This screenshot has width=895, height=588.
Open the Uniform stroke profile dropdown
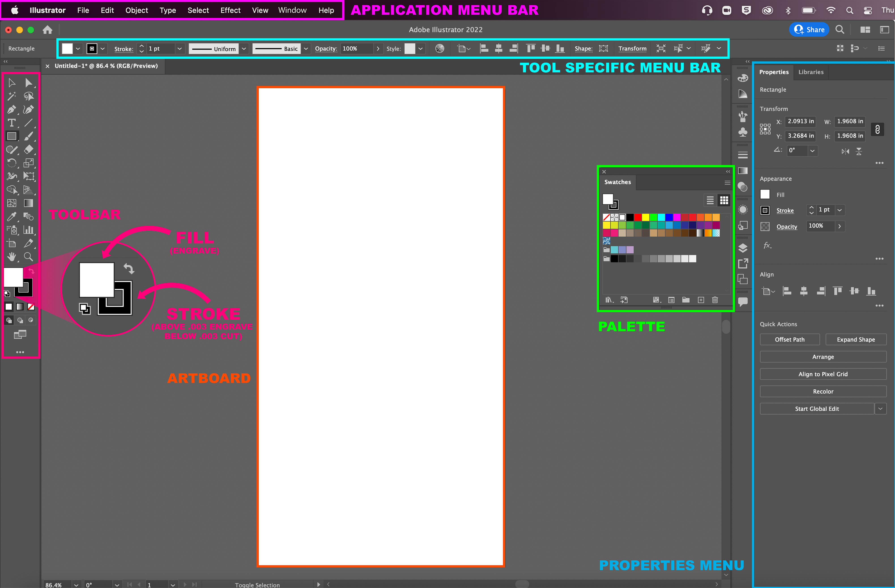tap(244, 49)
